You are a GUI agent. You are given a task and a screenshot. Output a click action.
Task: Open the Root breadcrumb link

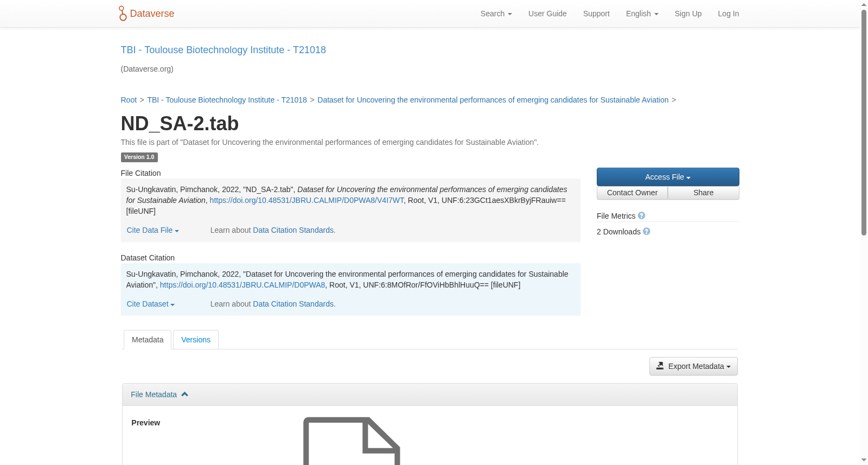(129, 100)
